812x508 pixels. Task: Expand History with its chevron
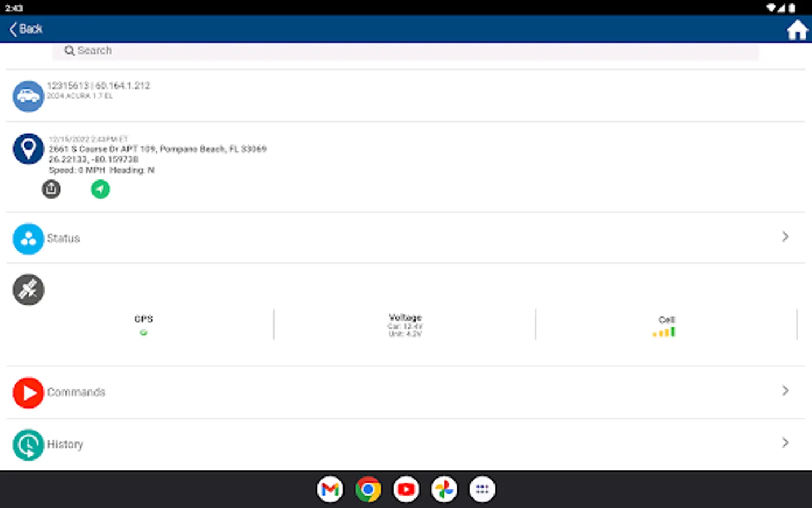tap(785, 443)
